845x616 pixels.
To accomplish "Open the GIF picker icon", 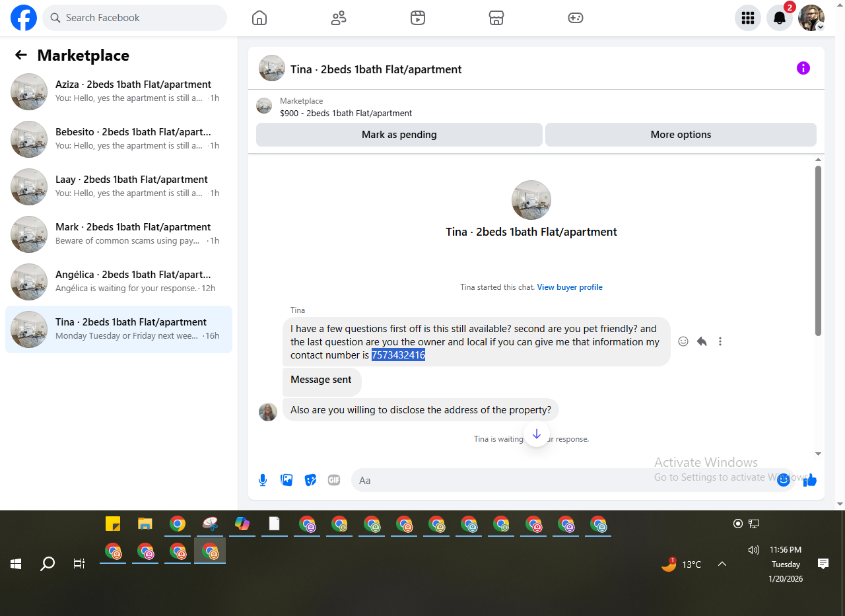I will pyautogui.click(x=334, y=480).
